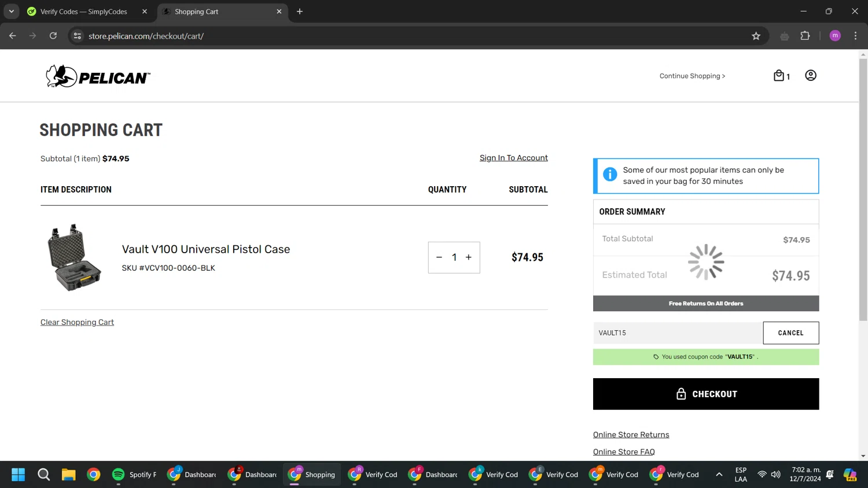
Task: Click the address bar URL
Action: pos(146,36)
